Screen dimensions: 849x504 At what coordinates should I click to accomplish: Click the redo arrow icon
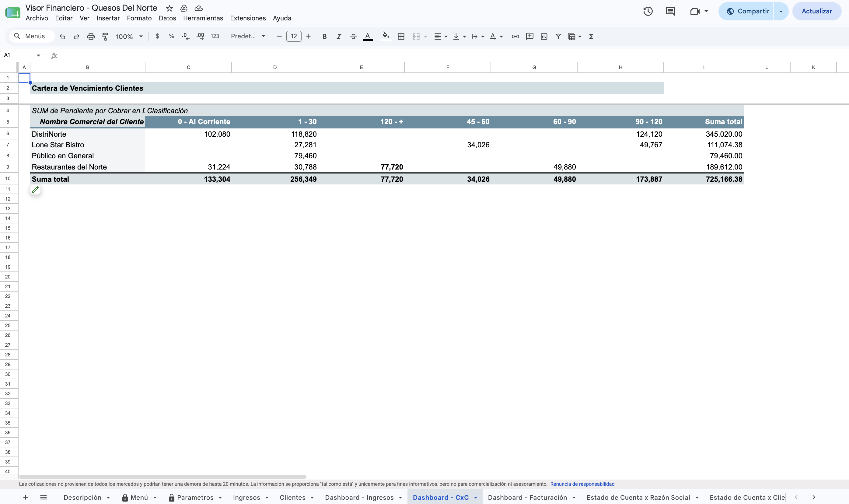click(76, 36)
